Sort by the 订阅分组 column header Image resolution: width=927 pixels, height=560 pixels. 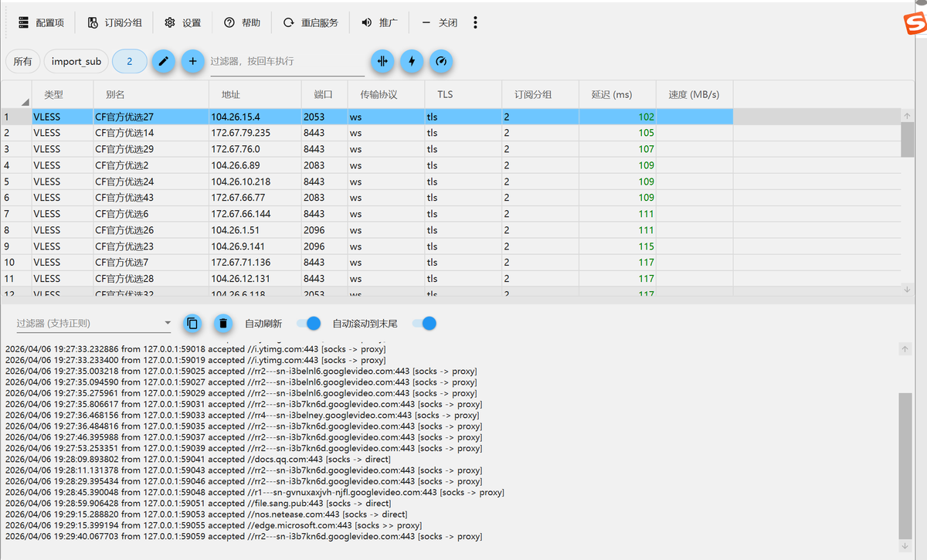(x=541, y=94)
